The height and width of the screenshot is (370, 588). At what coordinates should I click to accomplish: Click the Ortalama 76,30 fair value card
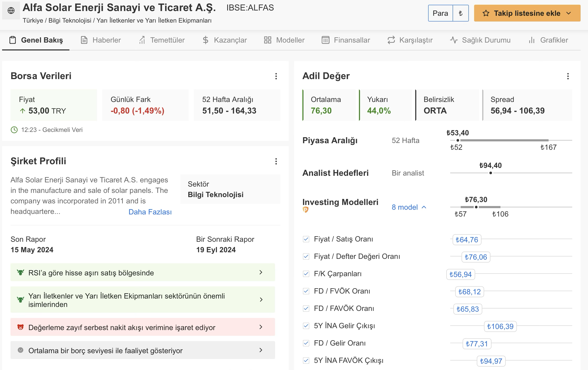(x=329, y=105)
